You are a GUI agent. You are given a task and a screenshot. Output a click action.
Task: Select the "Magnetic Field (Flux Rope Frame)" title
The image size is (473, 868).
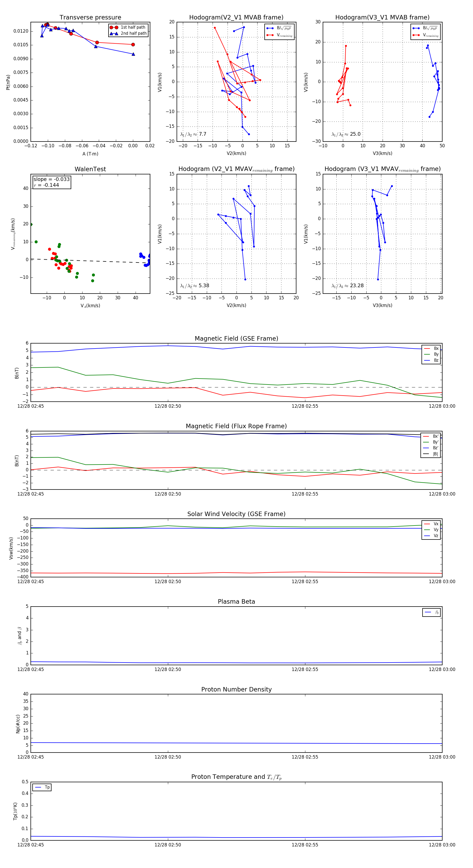(236, 426)
